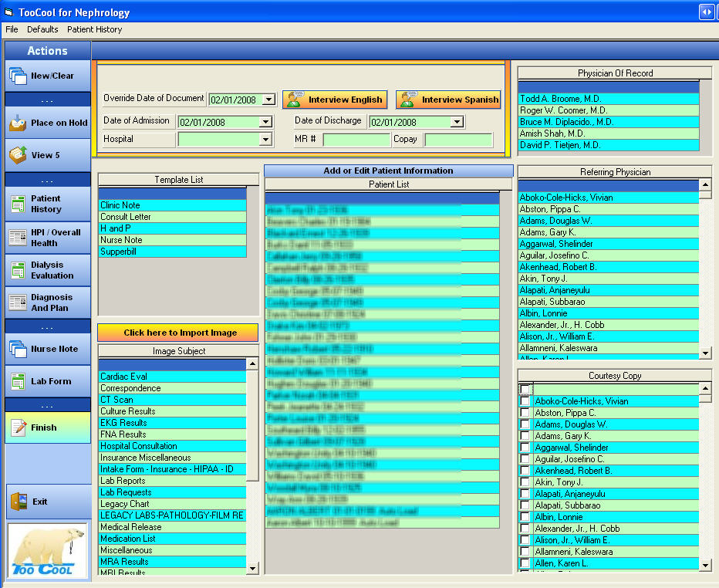
Task: Select H and P template
Action: coord(173,228)
